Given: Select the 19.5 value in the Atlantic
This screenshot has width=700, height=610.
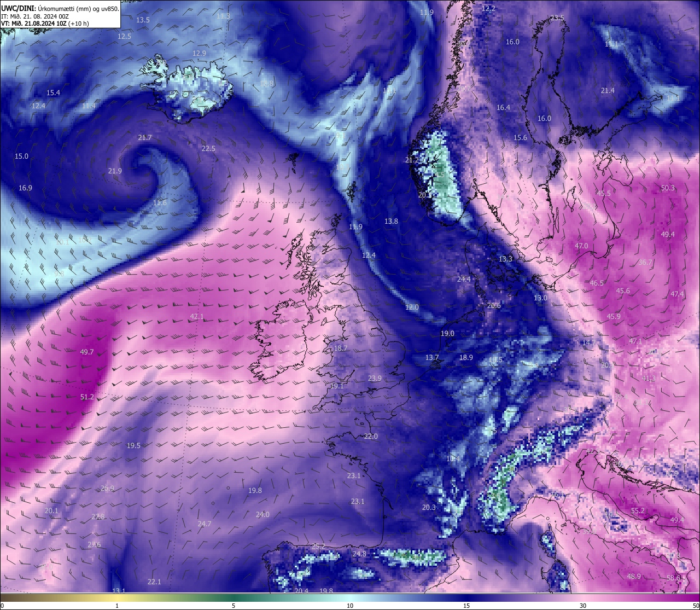Looking at the screenshot, I should pyautogui.click(x=133, y=445).
